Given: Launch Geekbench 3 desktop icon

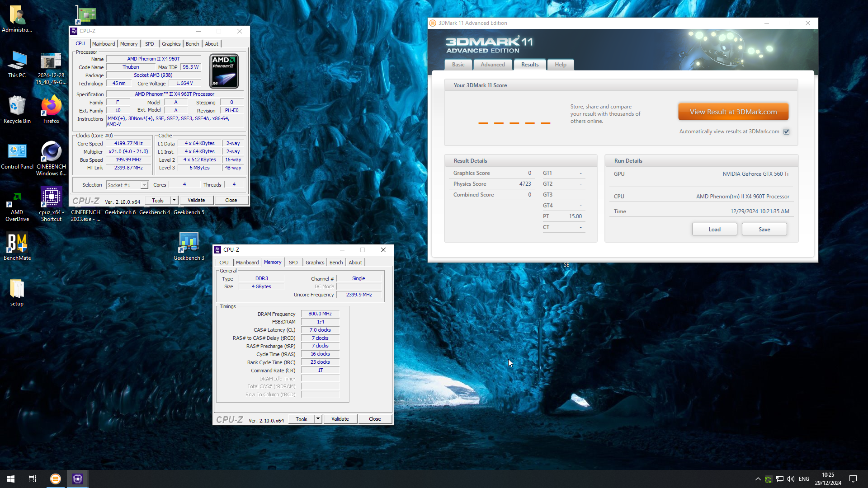Looking at the screenshot, I should coord(189,247).
